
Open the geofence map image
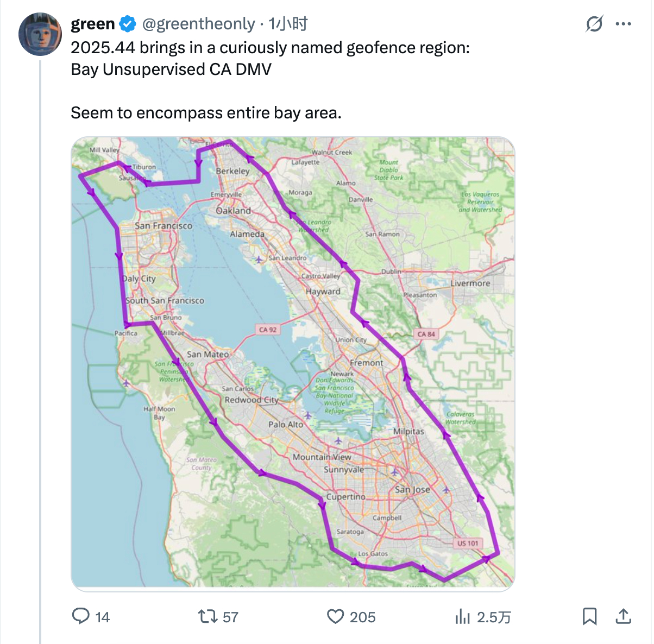point(293,363)
